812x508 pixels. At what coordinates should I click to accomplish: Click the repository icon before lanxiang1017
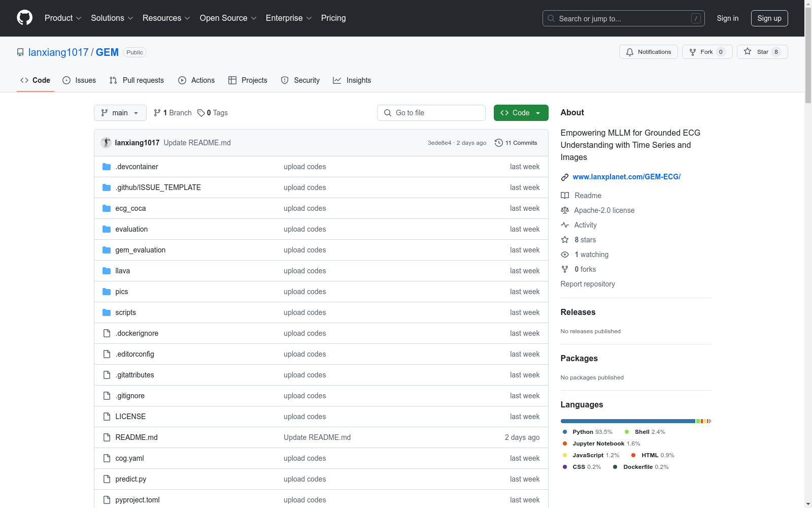coord(20,52)
